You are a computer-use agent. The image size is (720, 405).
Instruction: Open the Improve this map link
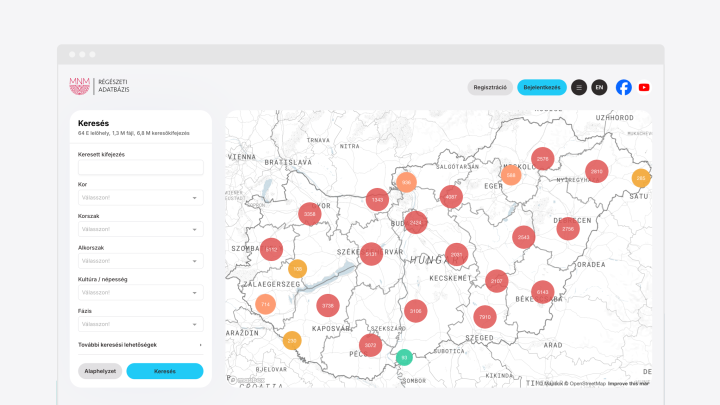[x=628, y=383]
